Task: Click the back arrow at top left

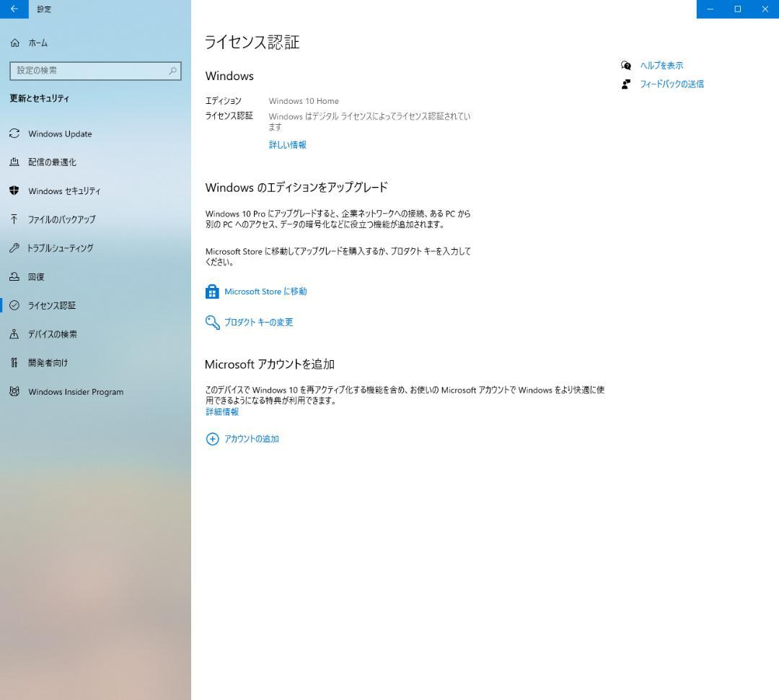Action: (x=14, y=9)
